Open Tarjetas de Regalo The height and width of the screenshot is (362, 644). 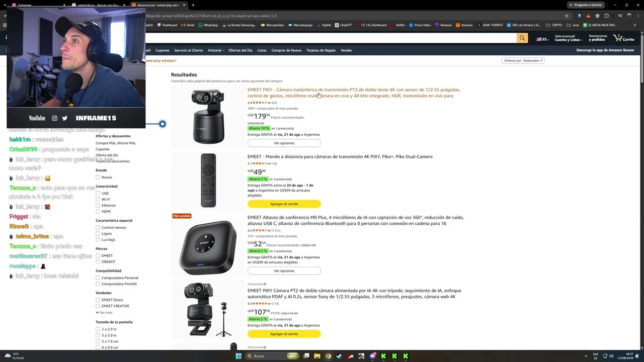[x=321, y=50]
